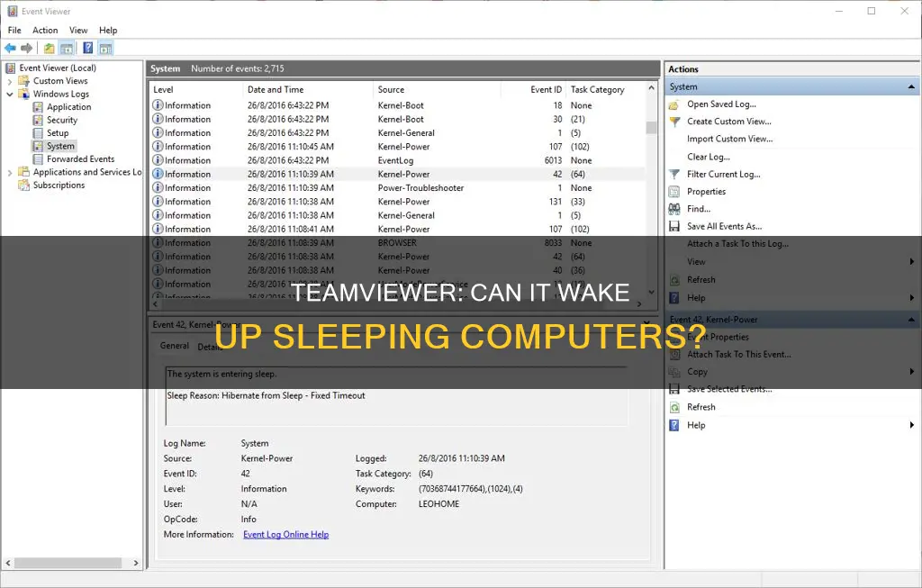Click the blue Help toolbar icon

pos(87,49)
